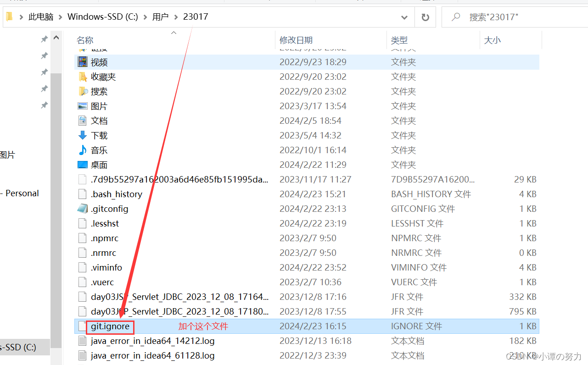Click icon of JFR file dated 17:16
588x365 pixels.
coord(83,297)
